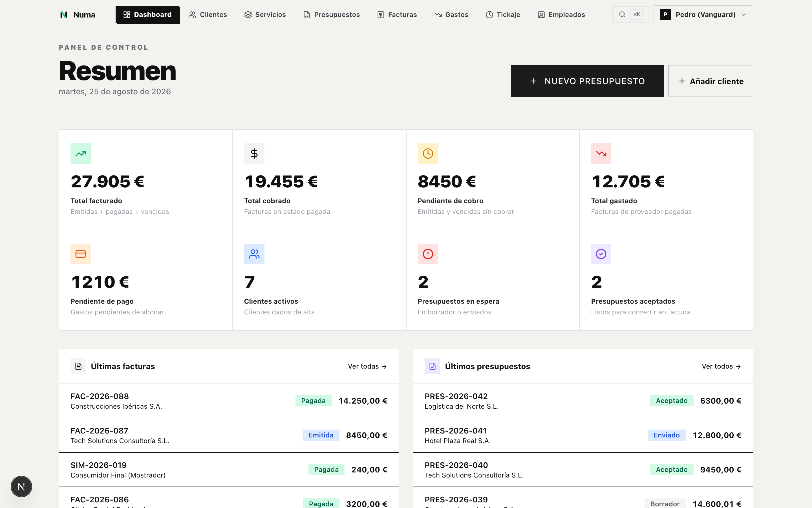This screenshot has width=812, height=508.
Task: Open Ver todas invoices link
Action: click(367, 366)
